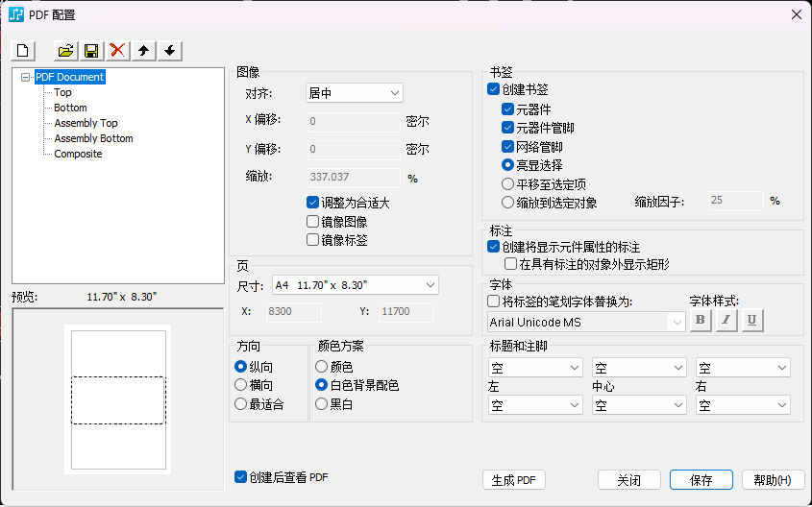Click the Save floppy disk icon
Viewport: 812px width, 507px height.
click(91, 50)
